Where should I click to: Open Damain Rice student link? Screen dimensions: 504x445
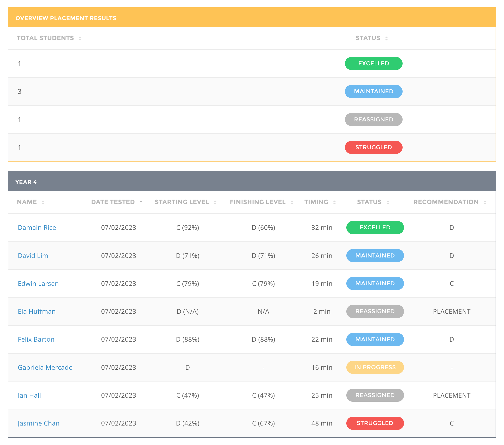tap(37, 227)
